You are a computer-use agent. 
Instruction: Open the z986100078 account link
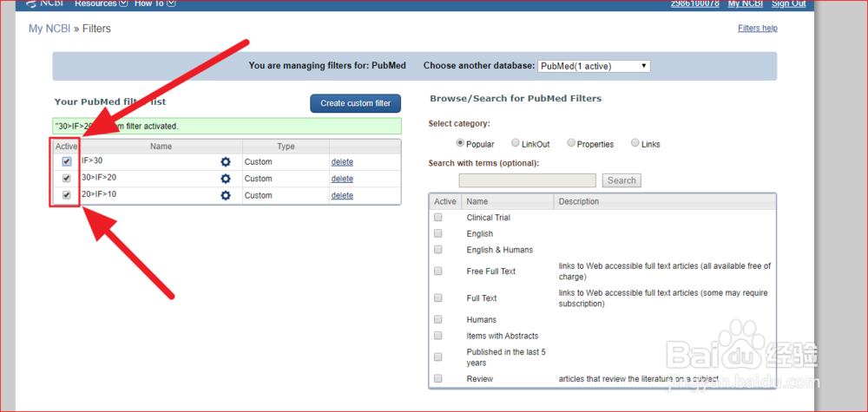[694, 3]
